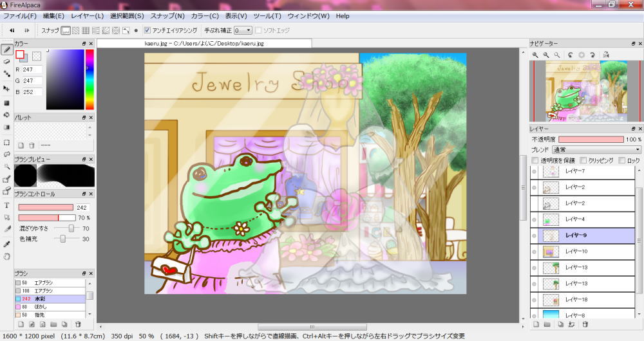Click the Undo arrow in top toolbar
Screen dimensions: 644x341
(12, 30)
